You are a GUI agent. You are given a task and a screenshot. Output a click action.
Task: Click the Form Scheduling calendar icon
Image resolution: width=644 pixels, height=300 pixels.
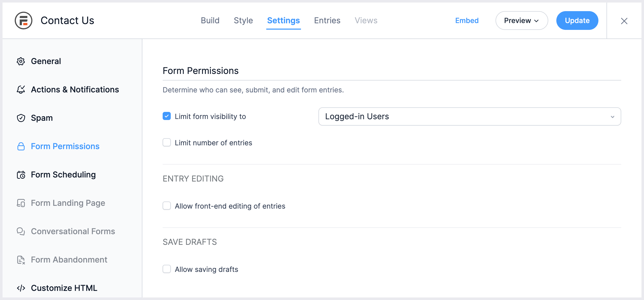click(21, 175)
